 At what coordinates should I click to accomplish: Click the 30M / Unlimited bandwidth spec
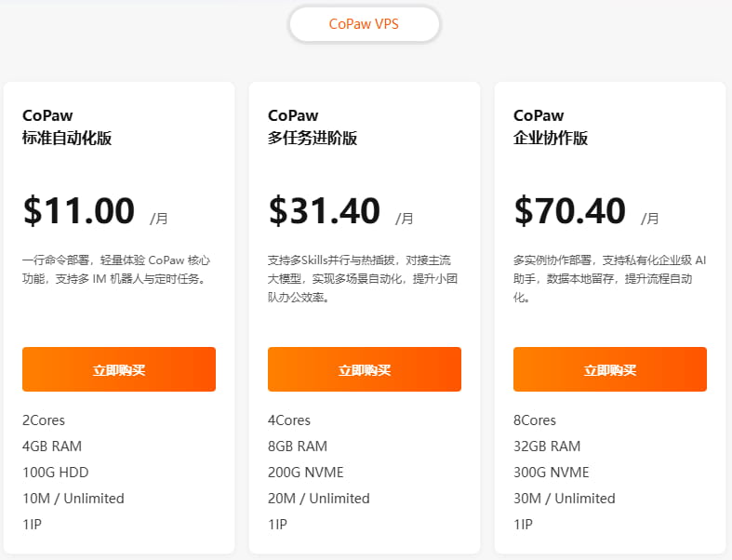565,499
